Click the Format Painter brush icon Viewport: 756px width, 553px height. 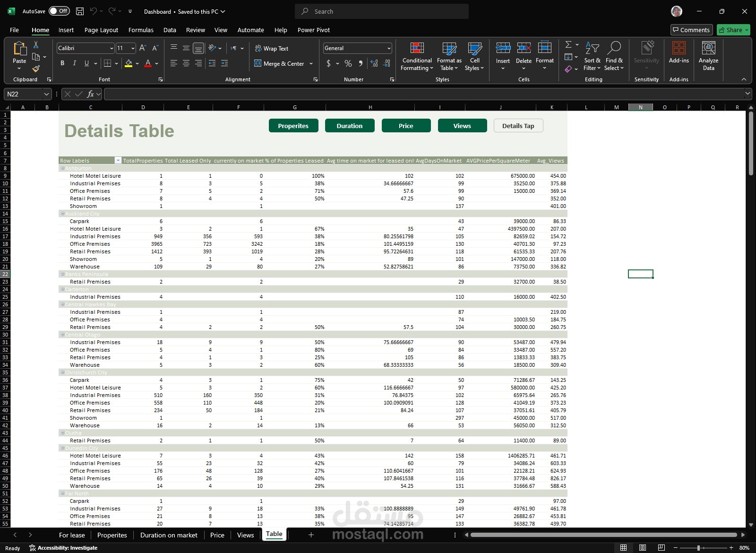[x=36, y=69]
